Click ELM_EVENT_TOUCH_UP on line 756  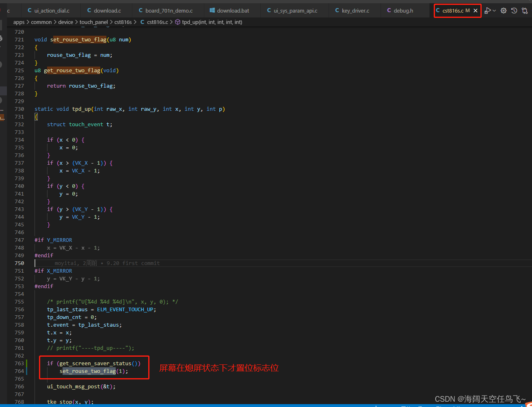[x=125, y=309]
